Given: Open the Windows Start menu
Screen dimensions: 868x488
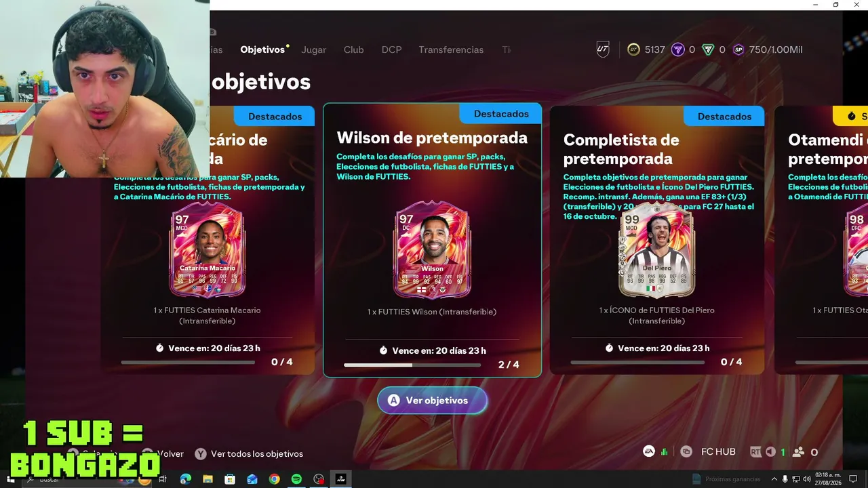Looking at the screenshot, I should [x=10, y=479].
